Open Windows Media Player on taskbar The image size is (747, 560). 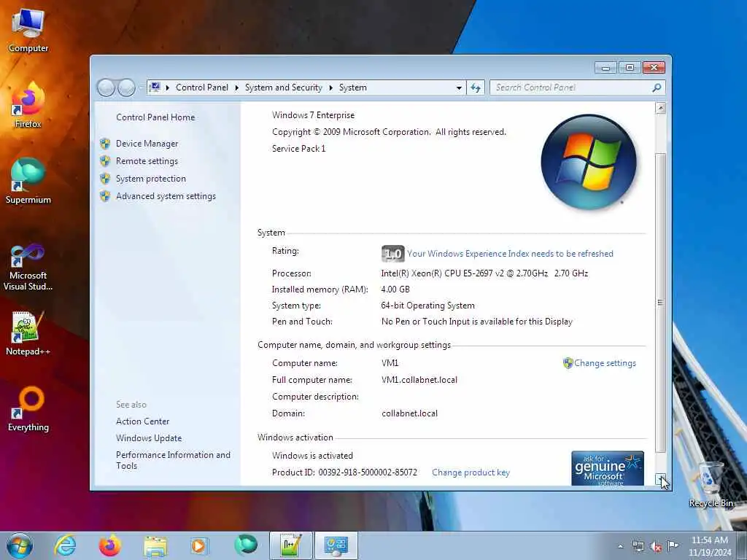(199, 545)
